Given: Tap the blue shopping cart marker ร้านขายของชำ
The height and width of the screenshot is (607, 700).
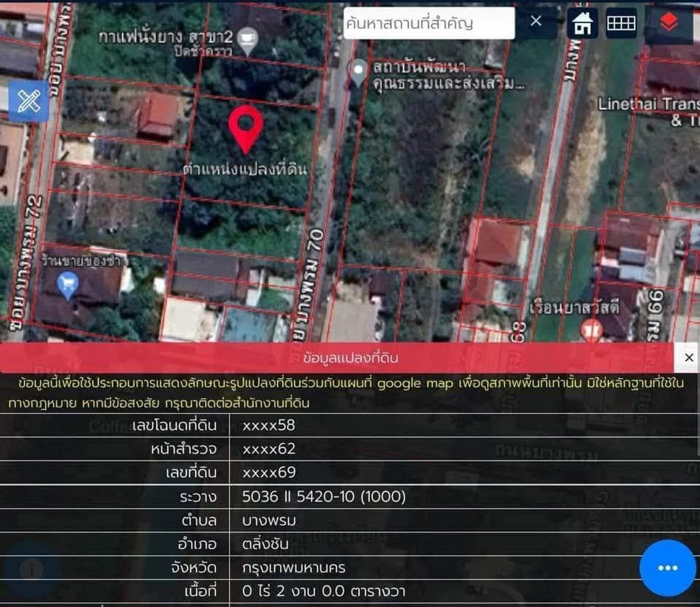Looking at the screenshot, I should point(68,285).
